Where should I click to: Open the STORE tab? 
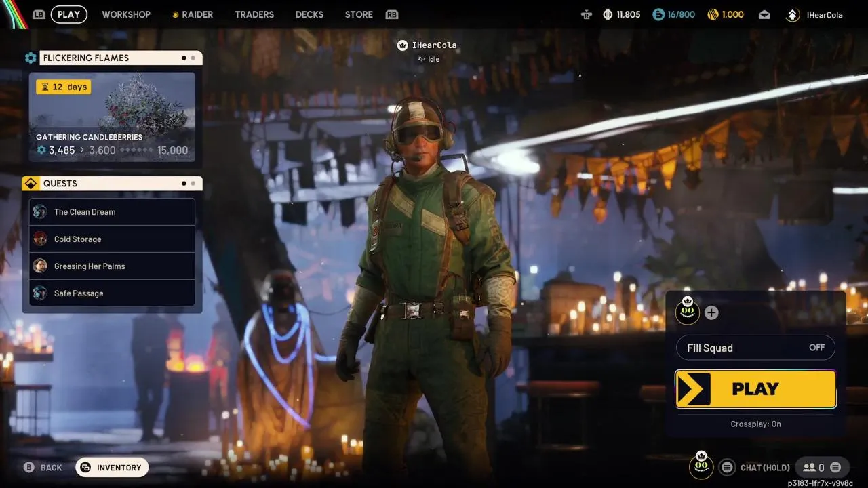[359, 14]
